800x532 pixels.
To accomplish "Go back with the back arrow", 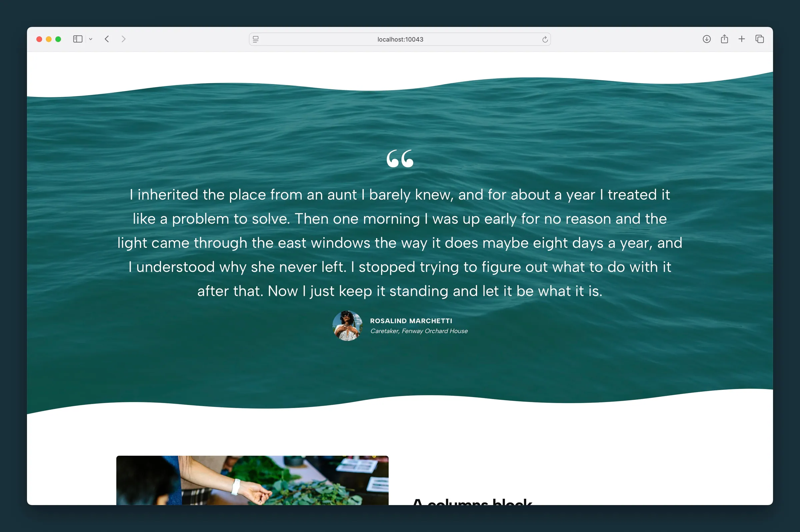I will tap(107, 39).
